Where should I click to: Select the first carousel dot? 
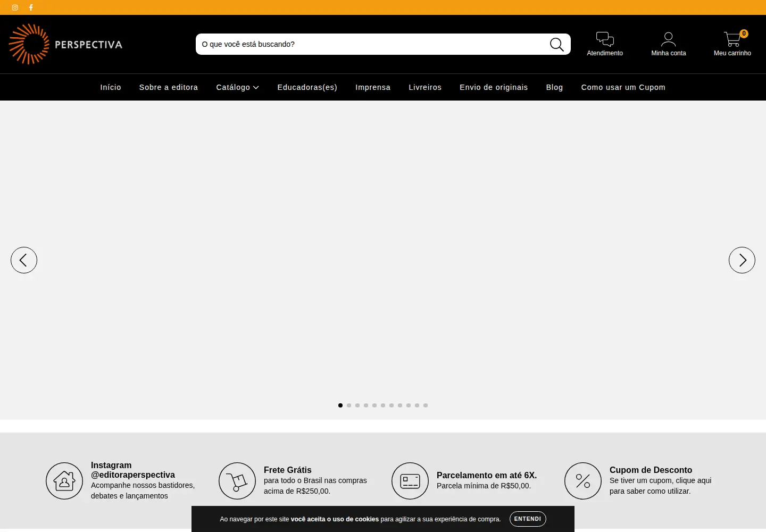pyautogui.click(x=340, y=405)
